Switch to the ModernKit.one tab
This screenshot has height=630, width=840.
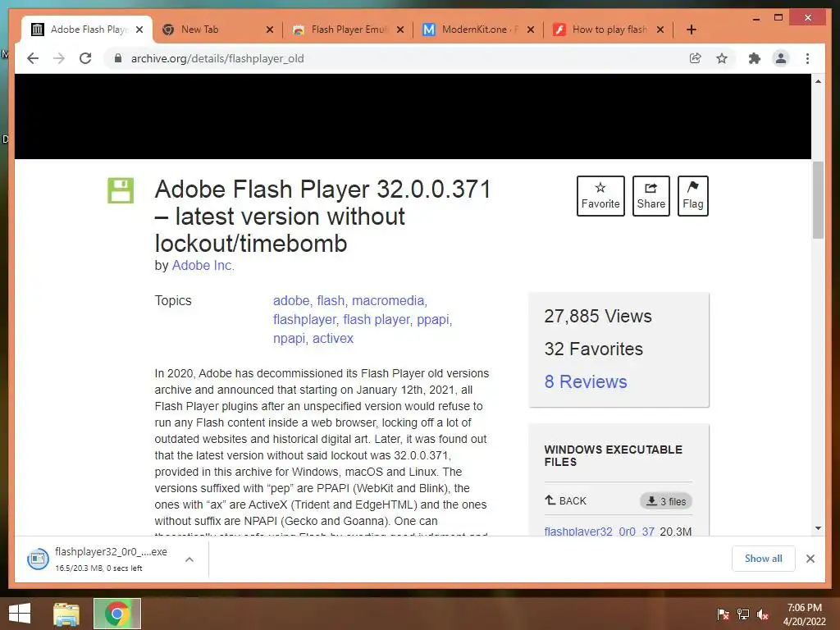tap(478, 30)
